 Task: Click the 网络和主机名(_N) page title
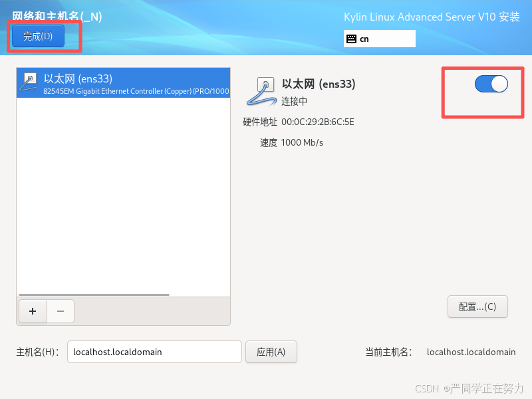tap(57, 16)
